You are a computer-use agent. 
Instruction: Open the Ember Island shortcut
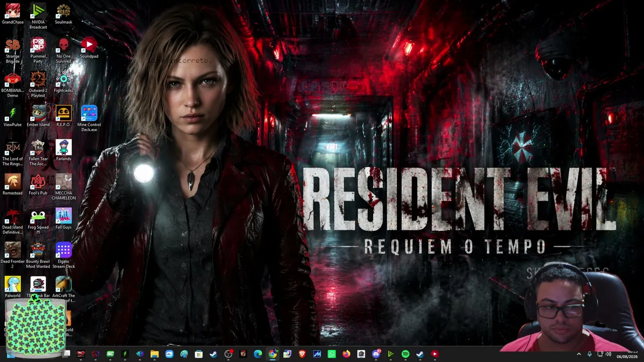[x=38, y=117]
